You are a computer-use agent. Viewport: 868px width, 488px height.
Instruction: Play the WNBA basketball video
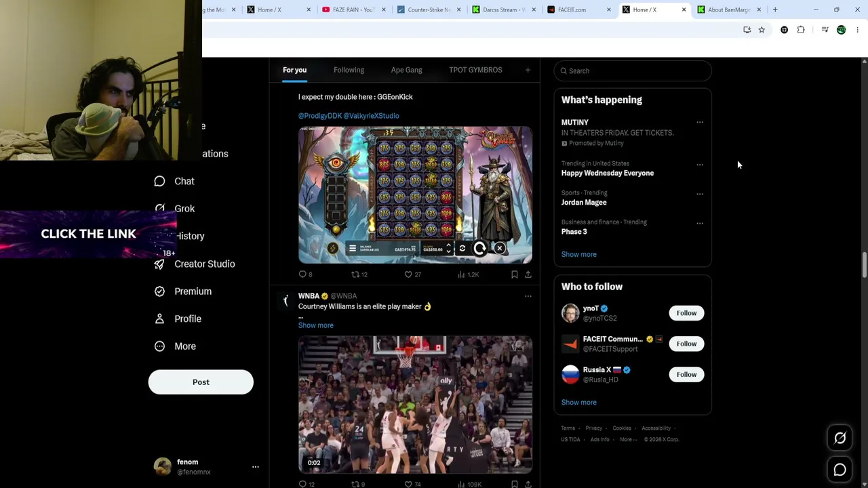point(415,405)
